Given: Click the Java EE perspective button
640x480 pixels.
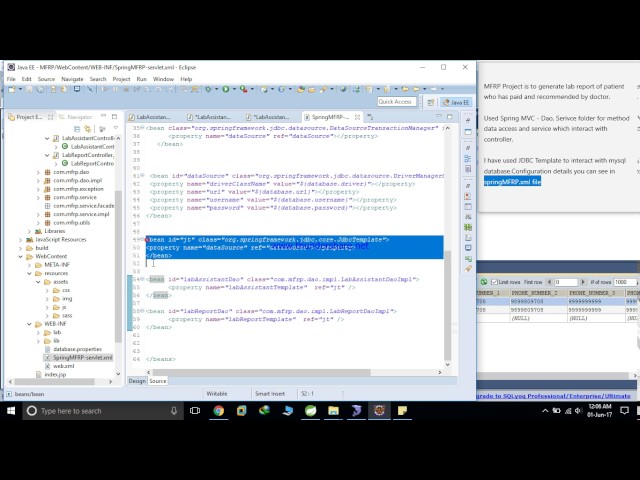Looking at the screenshot, I should click(456, 102).
